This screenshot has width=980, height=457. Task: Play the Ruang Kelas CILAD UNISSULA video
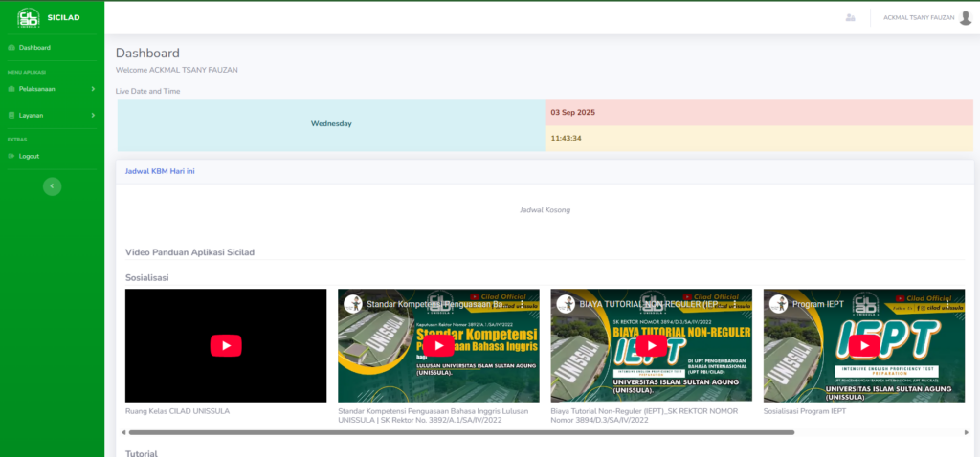[x=226, y=345]
